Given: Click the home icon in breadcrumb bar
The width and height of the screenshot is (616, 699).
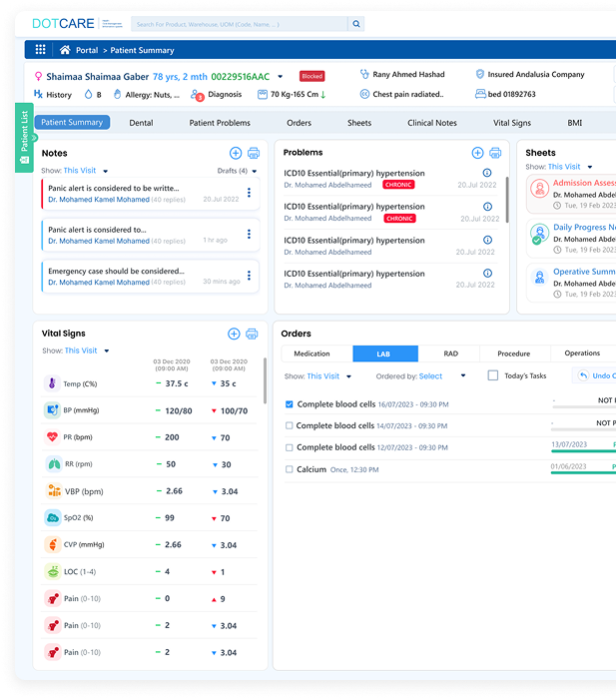Looking at the screenshot, I should click(x=65, y=50).
